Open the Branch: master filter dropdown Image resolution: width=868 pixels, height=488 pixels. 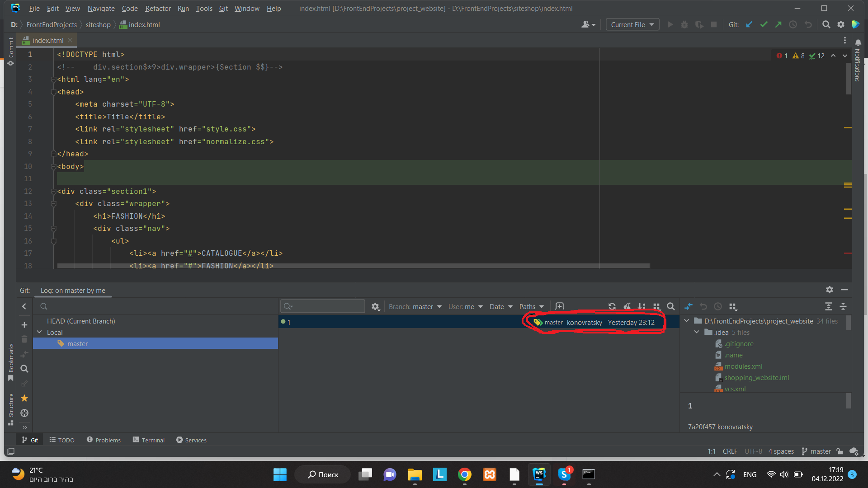(x=415, y=307)
